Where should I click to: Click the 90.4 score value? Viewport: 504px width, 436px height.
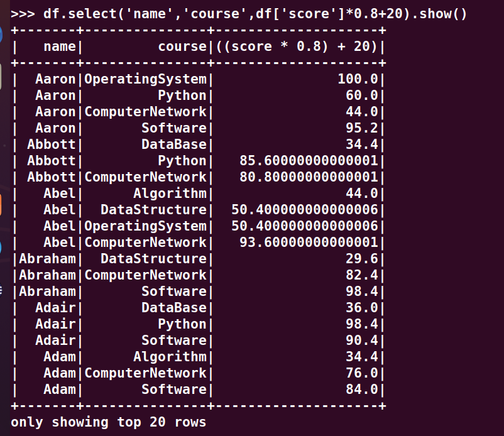362,341
